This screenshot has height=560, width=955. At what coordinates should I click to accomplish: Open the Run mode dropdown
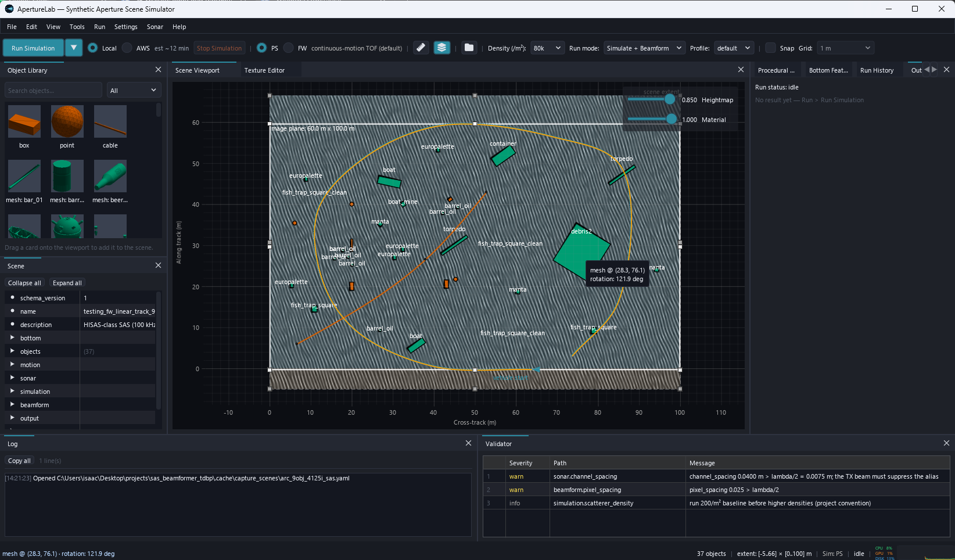(x=644, y=48)
